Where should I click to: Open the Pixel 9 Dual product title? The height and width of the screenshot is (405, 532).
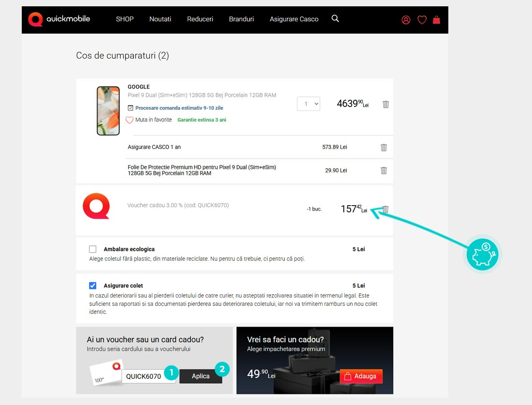[x=202, y=95]
